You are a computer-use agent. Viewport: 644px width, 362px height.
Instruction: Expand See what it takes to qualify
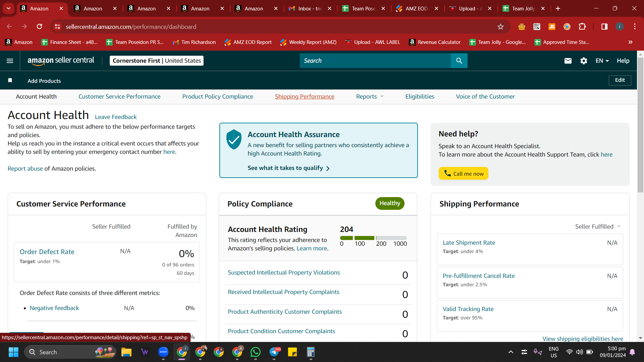point(289,168)
